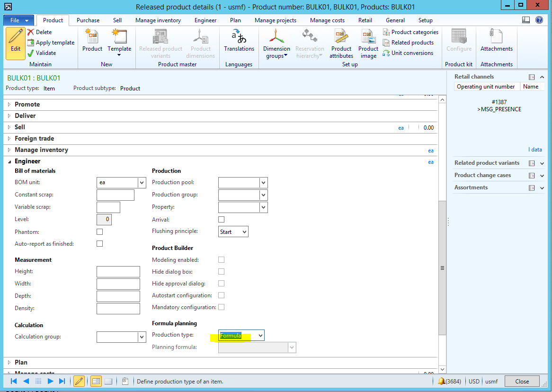
Task: Open the Production type dropdown
Action: coord(259,336)
